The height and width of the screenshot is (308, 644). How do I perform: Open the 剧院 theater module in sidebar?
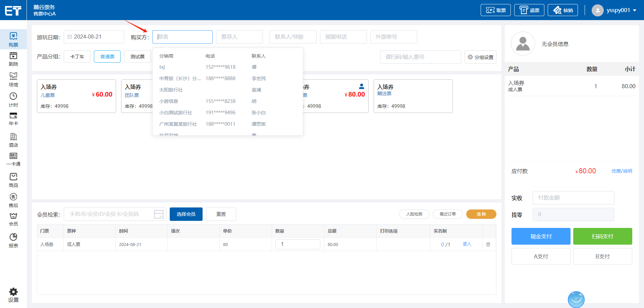coord(13,59)
